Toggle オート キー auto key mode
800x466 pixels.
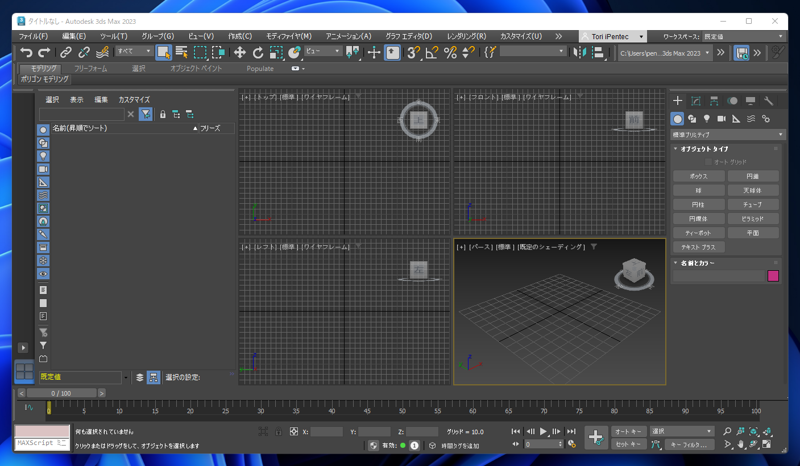[x=629, y=431]
